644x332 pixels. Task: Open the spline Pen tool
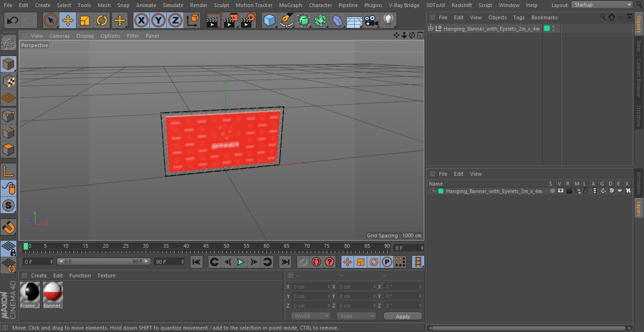(286, 21)
